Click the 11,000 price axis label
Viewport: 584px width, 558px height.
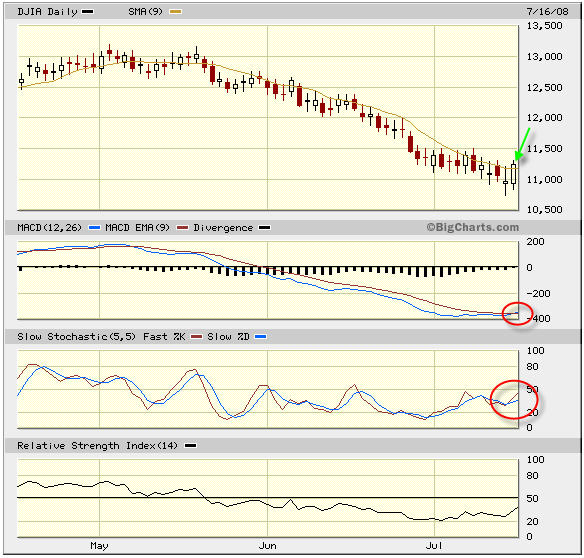[544, 180]
